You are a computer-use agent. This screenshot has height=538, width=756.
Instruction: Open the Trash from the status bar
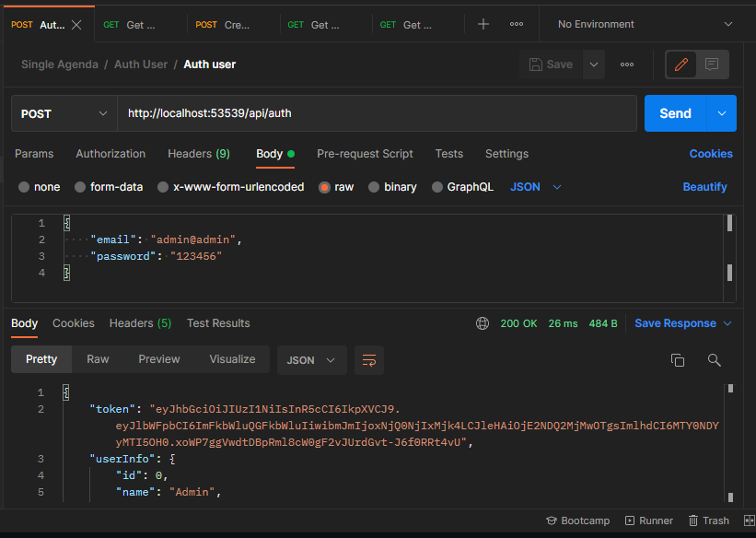(x=708, y=520)
